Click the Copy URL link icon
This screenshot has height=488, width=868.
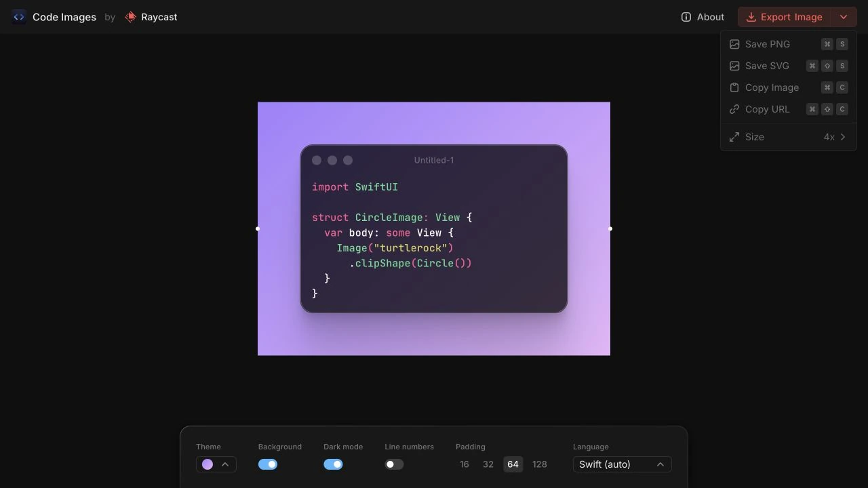pos(734,109)
